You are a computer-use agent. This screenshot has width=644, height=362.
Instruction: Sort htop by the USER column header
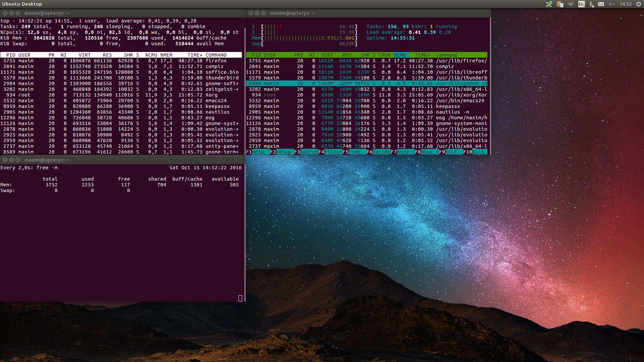pyautogui.click(x=270, y=55)
